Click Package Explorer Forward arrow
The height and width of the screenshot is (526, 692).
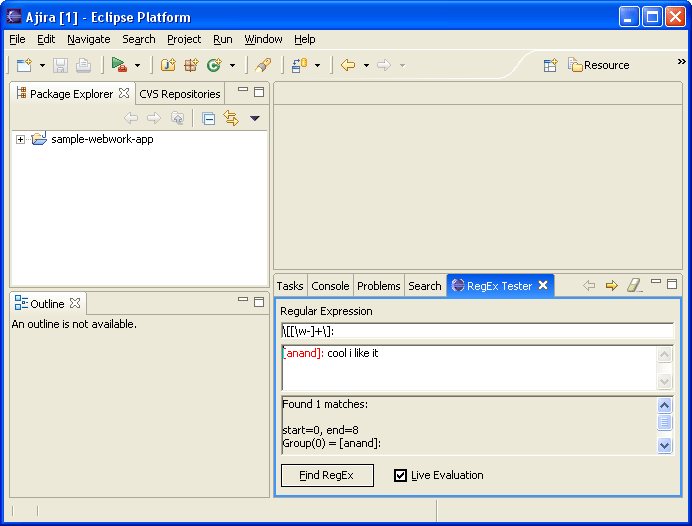click(x=154, y=118)
